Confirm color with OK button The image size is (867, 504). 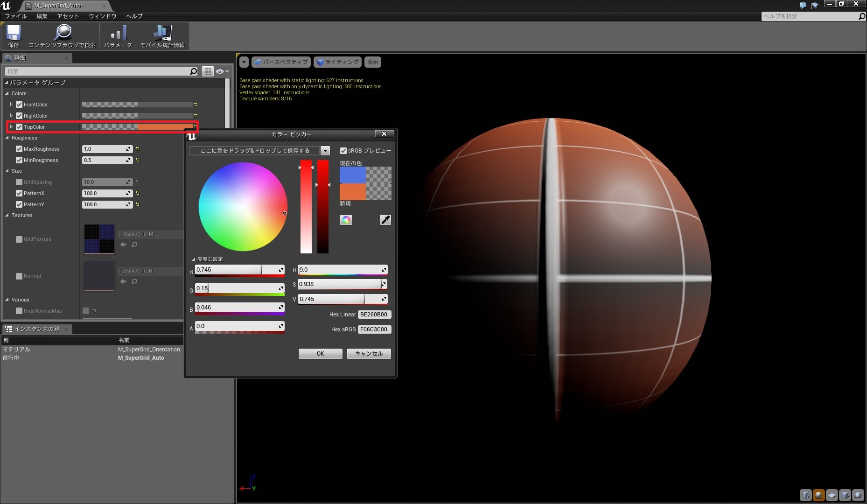320,354
